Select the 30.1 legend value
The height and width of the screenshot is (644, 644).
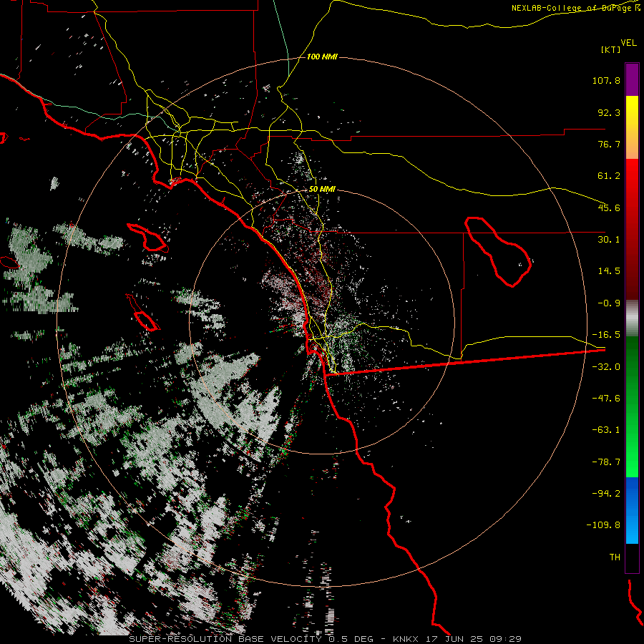coord(609,240)
